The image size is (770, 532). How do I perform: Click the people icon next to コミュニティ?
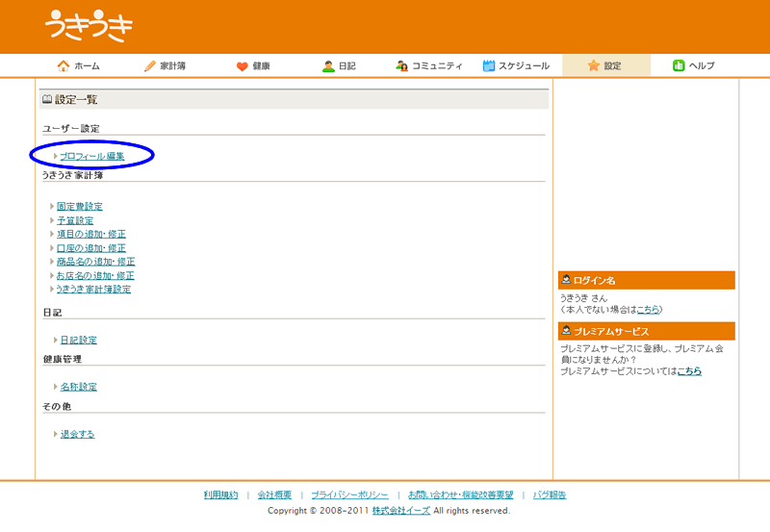click(x=402, y=65)
